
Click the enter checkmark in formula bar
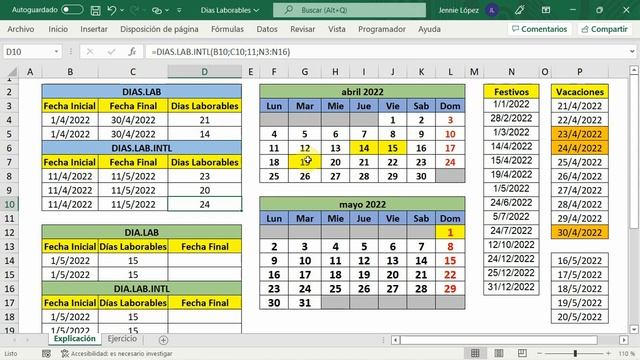pyautogui.click(x=111, y=52)
